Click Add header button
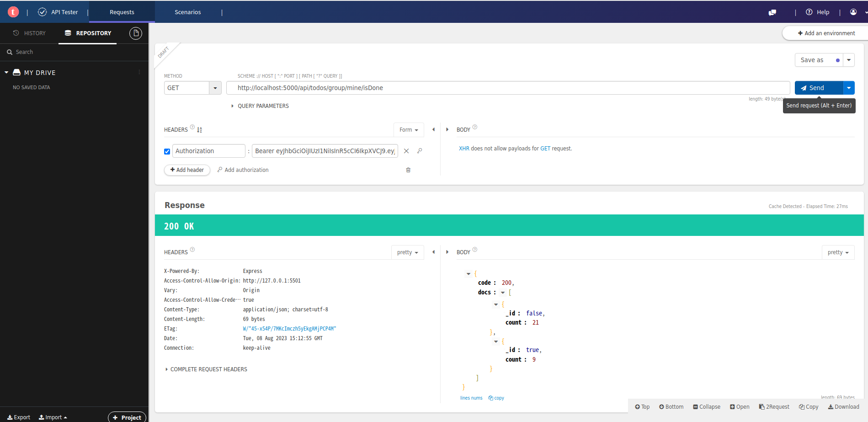This screenshot has width=868, height=422. pos(187,170)
